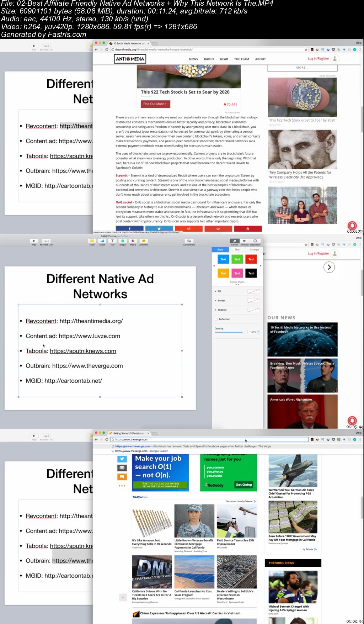Screen dimensions: 364x624
Task: Open the "California Launches No Cost Solar Program" ad
Action: [x=194, y=578]
